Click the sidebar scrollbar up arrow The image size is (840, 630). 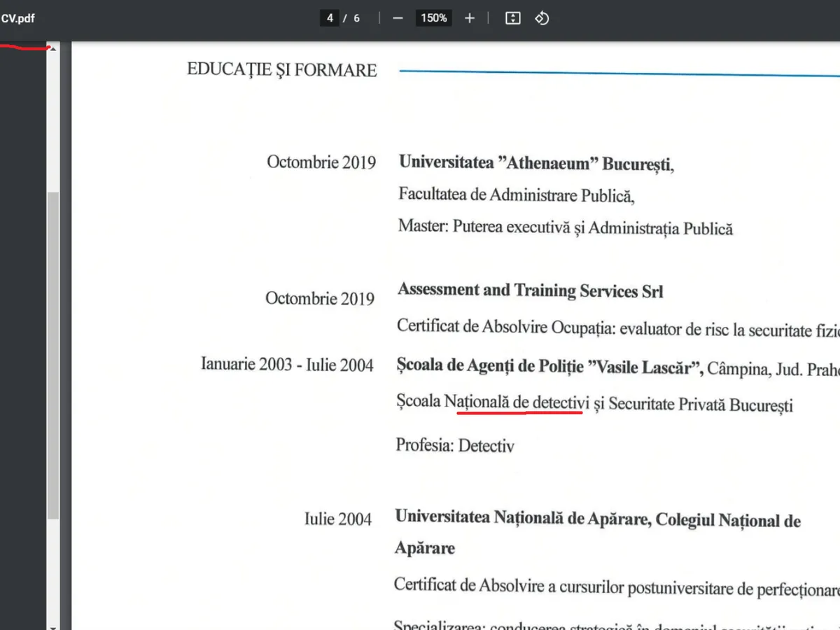tap(53, 48)
